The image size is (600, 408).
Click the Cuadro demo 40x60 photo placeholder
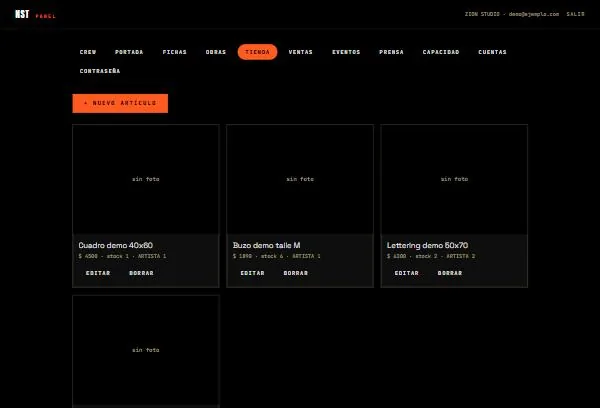coord(146,179)
